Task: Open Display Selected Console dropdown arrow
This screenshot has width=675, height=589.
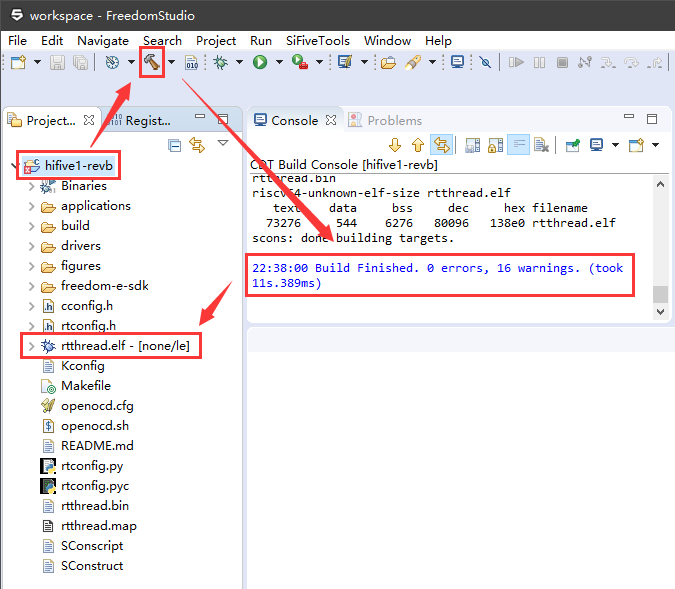Action: tap(616, 145)
